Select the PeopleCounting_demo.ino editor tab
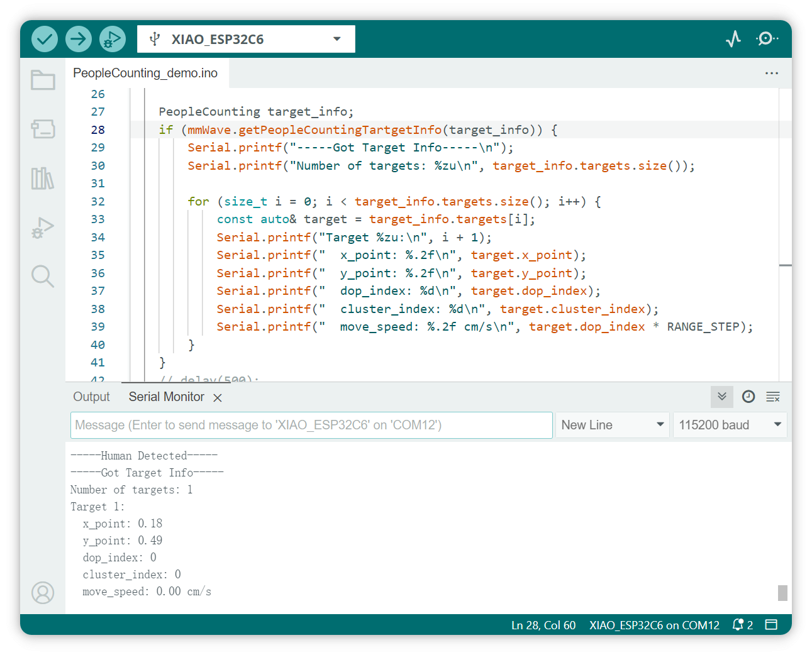The image size is (812, 655). [x=145, y=73]
